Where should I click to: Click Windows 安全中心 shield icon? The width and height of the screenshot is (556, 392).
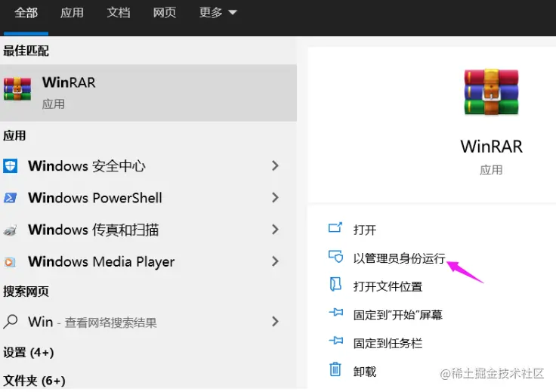pyautogui.click(x=11, y=165)
